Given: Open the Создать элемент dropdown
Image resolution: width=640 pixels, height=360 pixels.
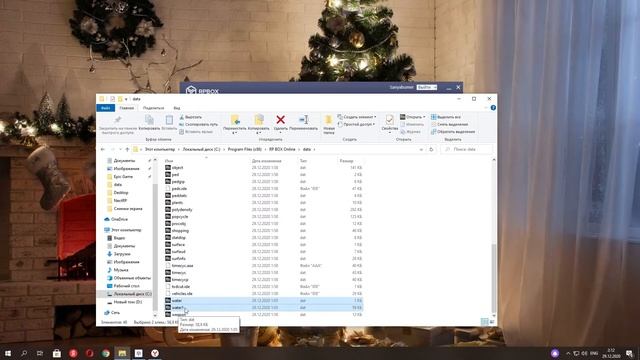Looking at the screenshot, I should click(x=357, y=117).
